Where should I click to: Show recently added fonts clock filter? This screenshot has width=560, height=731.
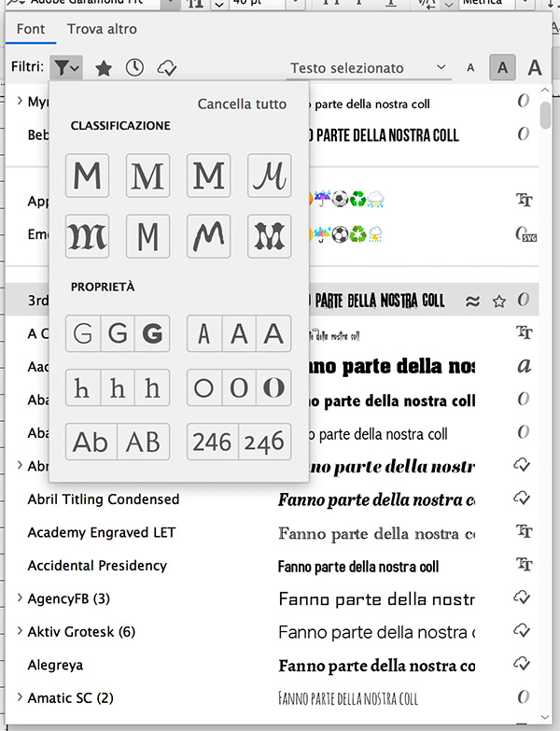[134, 67]
